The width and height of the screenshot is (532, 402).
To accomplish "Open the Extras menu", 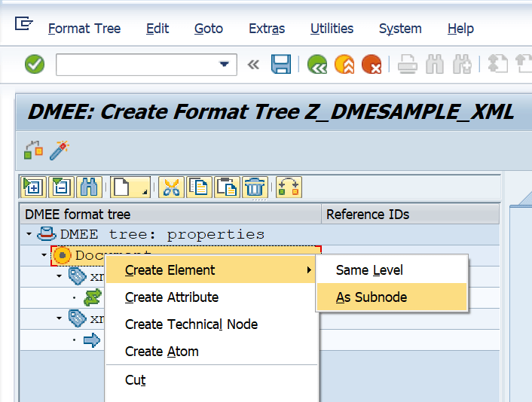I will [x=267, y=29].
